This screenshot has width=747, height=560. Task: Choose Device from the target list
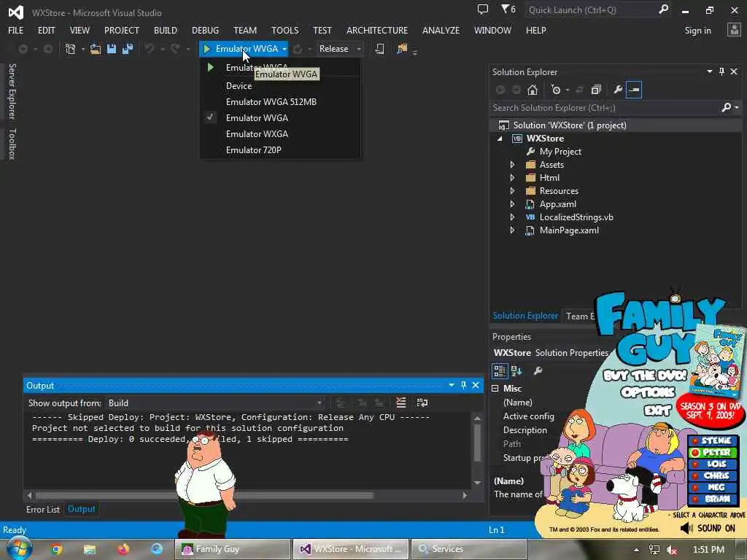pyautogui.click(x=239, y=86)
